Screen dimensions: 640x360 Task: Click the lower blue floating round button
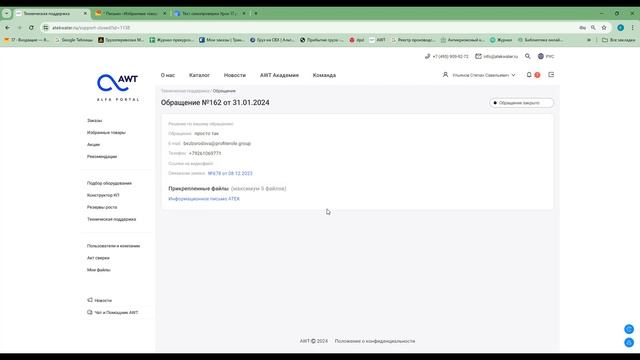pos(629,342)
